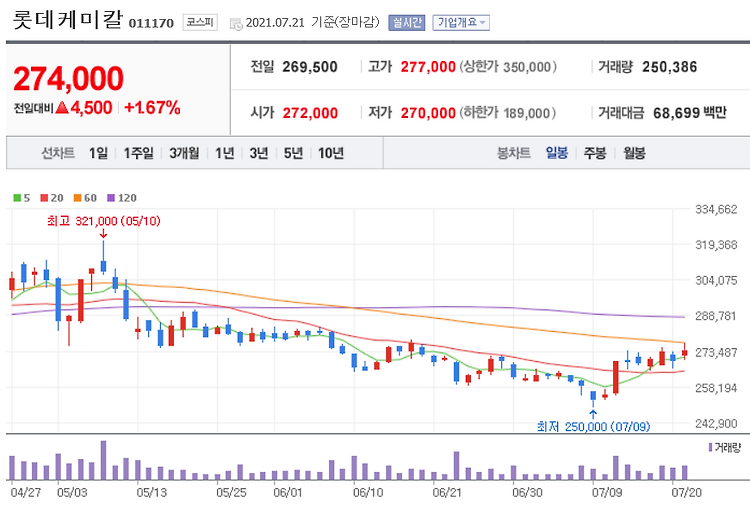Switch to 일봉 candlestick chart
The width and height of the screenshot is (750, 509).
coord(557,153)
